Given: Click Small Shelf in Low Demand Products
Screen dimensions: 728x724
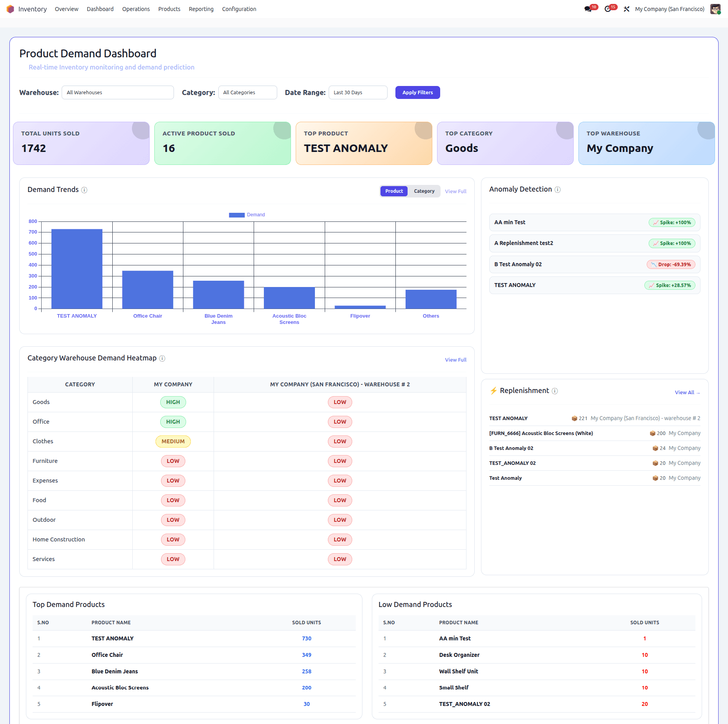Looking at the screenshot, I should (454, 688).
